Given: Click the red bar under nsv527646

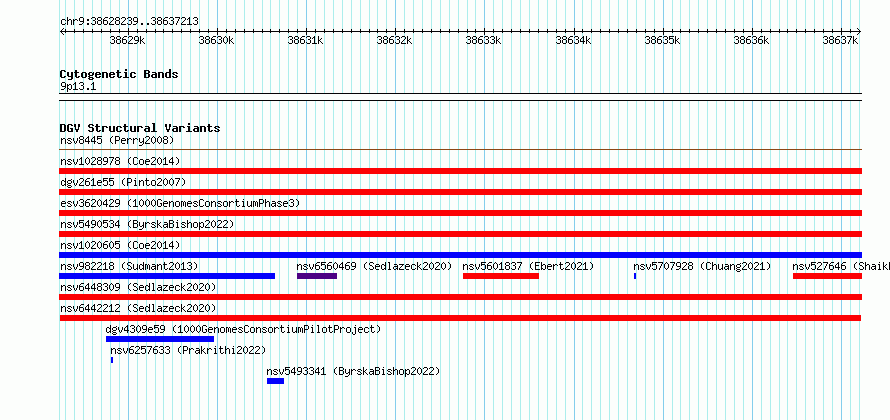Looking at the screenshot, I should coord(828,276).
